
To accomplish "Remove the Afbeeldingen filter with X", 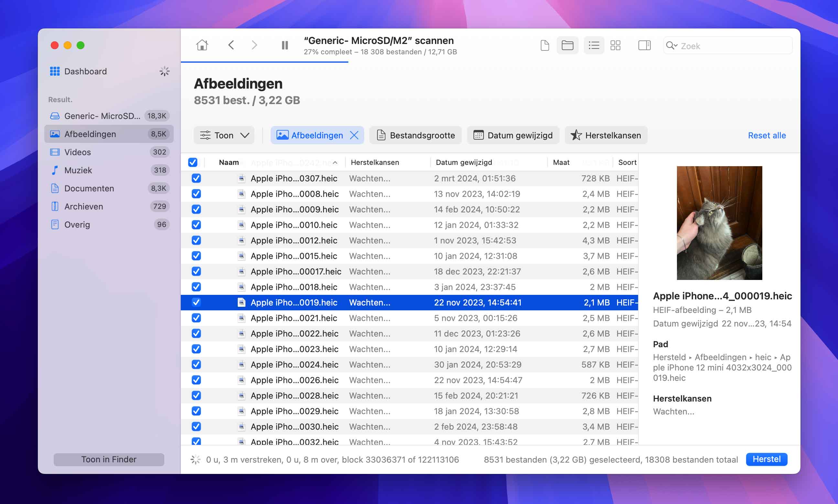I will 354,135.
